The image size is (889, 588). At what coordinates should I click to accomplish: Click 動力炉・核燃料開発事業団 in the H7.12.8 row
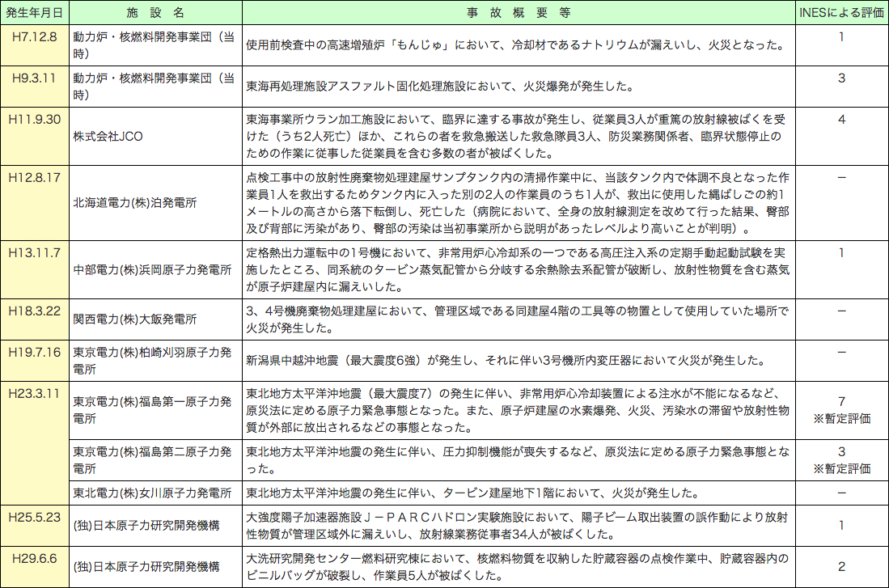pos(154,45)
